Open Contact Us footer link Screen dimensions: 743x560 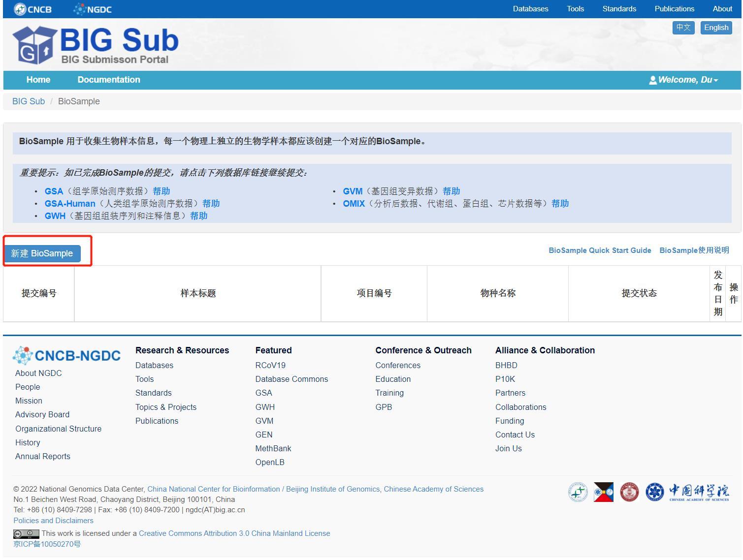tap(515, 435)
